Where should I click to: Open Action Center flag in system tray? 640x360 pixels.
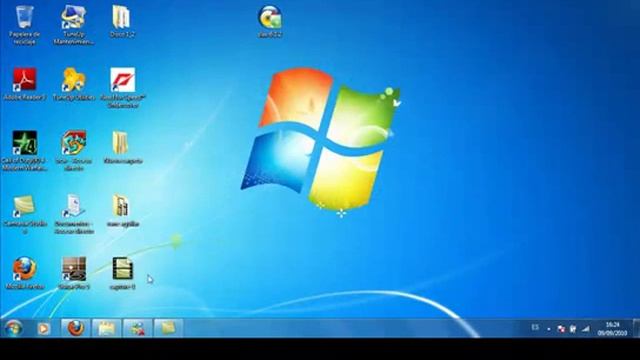point(561,329)
